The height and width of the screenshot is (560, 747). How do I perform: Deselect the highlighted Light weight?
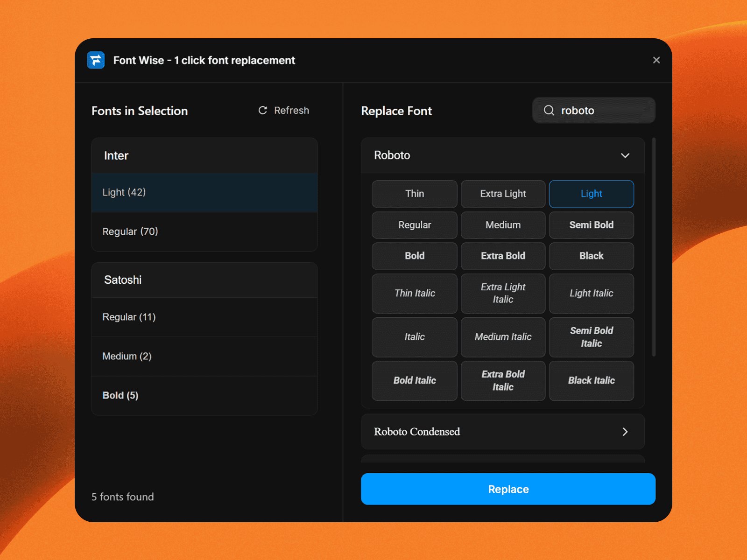point(591,194)
